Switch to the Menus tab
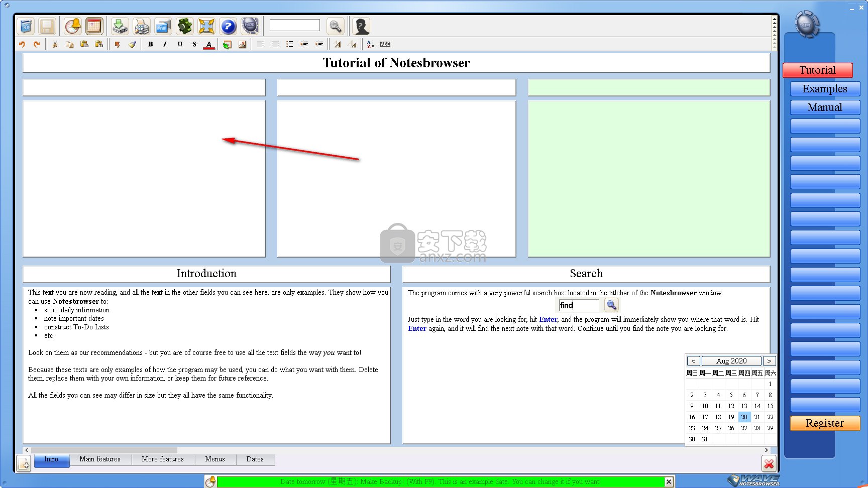The image size is (868, 488). [215, 459]
